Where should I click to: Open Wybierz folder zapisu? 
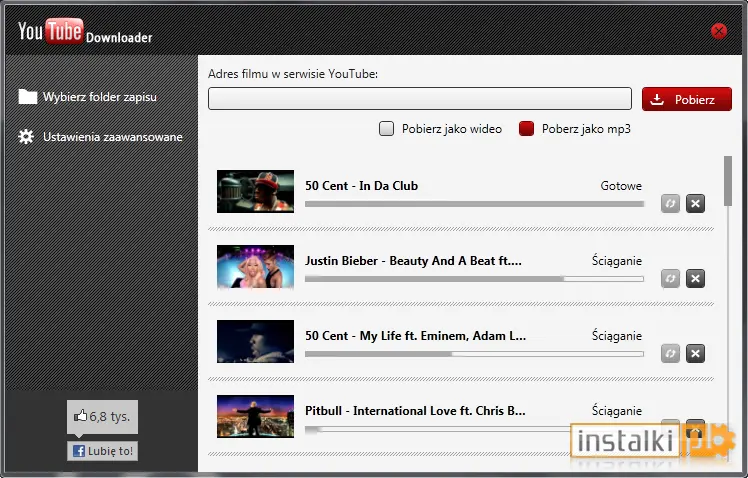pos(88,97)
